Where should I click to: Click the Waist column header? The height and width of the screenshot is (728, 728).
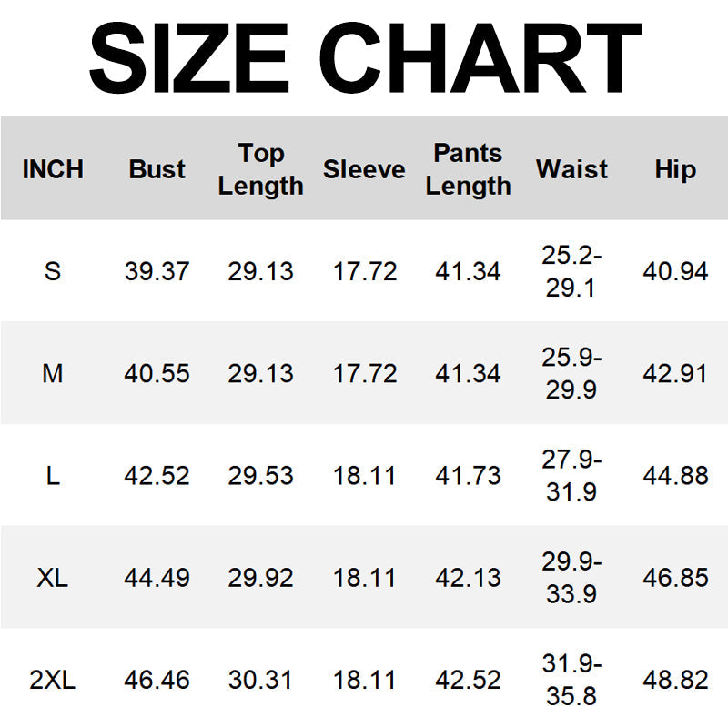pos(571,169)
